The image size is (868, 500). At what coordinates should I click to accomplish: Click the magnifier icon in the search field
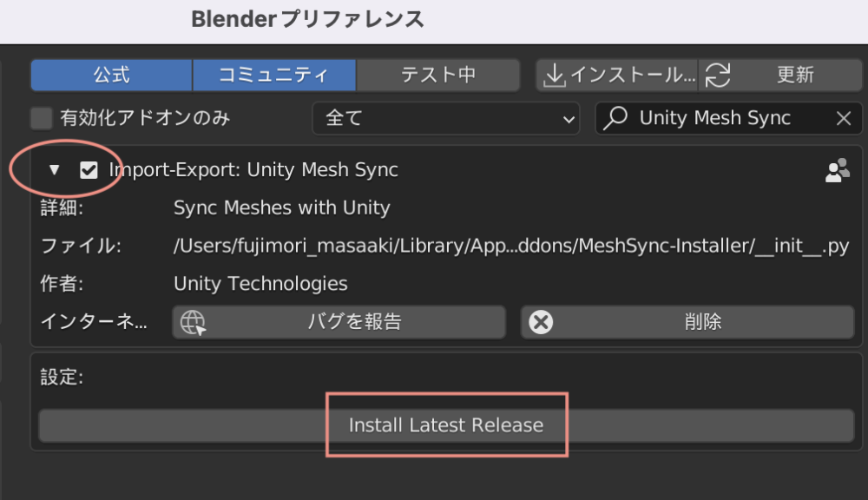coord(616,118)
